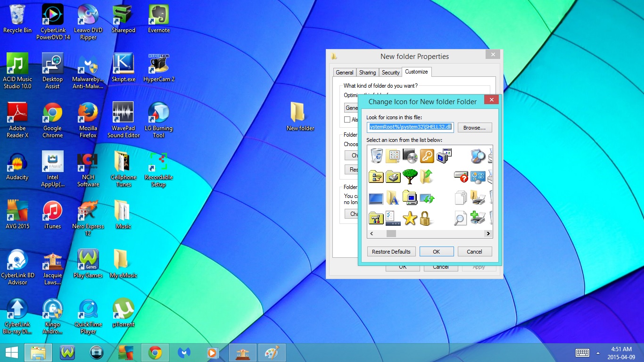Viewport: 644px width, 362px height.
Task: Switch to the Sharing tab
Action: click(367, 73)
